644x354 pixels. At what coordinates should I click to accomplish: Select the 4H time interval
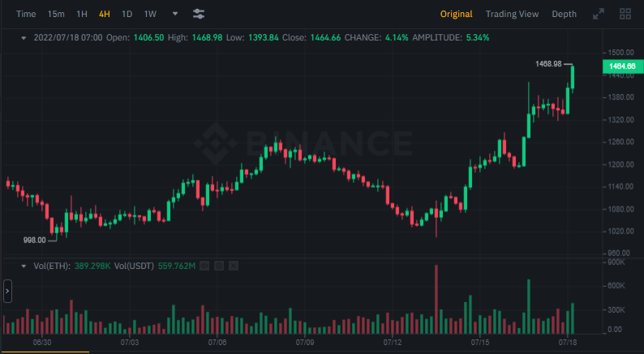(105, 14)
